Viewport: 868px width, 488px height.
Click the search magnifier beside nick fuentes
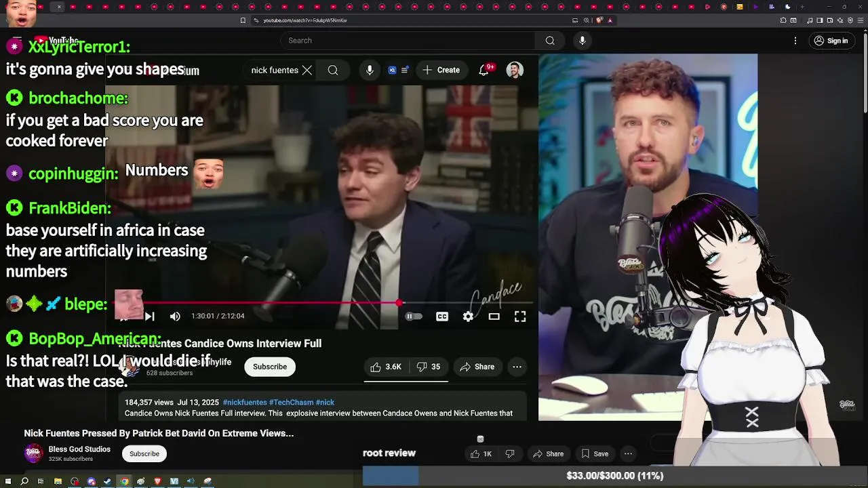pyautogui.click(x=333, y=70)
